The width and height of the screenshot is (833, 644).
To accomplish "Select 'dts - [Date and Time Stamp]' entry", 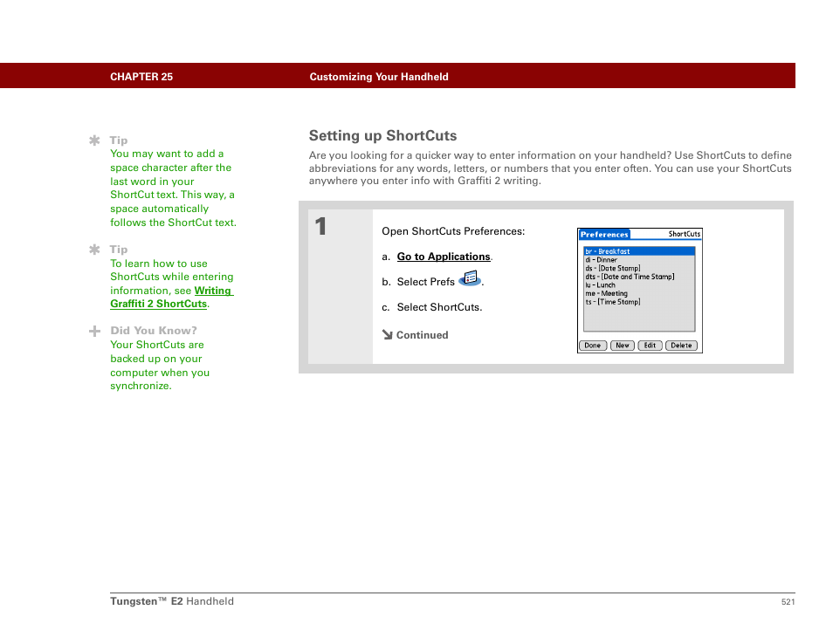I will pyautogui.click(x=639, y=277).
